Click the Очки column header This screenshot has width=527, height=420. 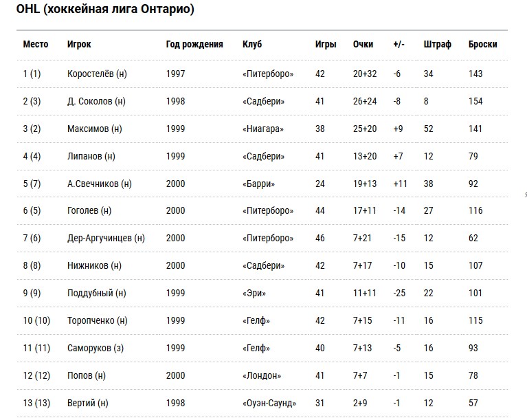pyautogui.click(x=363, y=44)
